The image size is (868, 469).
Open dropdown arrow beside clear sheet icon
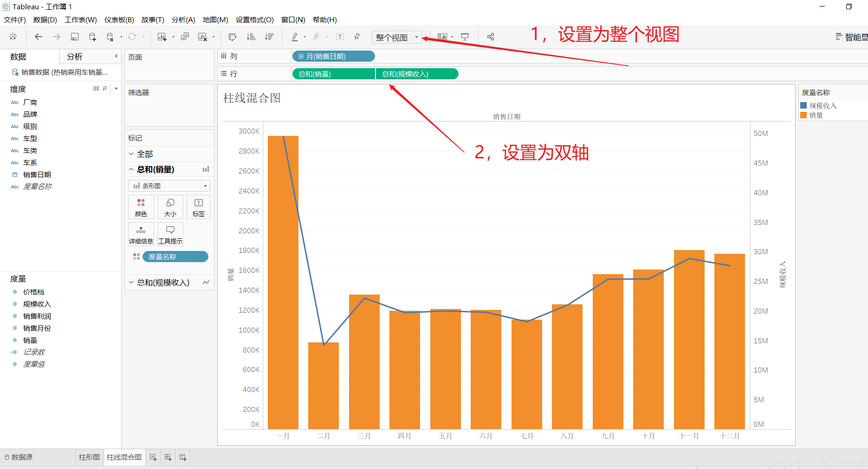tap(214, 37)
